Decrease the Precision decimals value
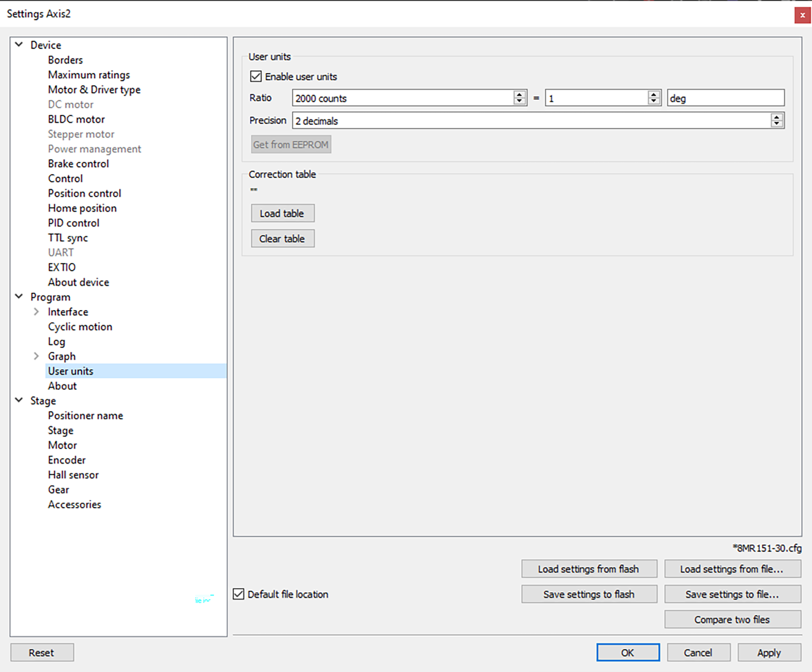Image resolution: width=812 pixels, height=672 pixels. tap(776, 124)
